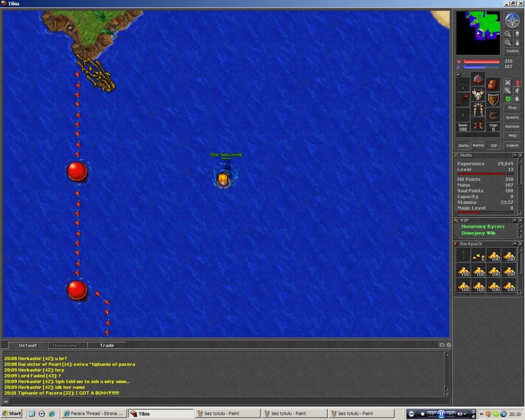Select the ring equipment slot
Image resolution: width=525 pixels, height=420 pixels.
pyautogui.click(x=463, y=115)
